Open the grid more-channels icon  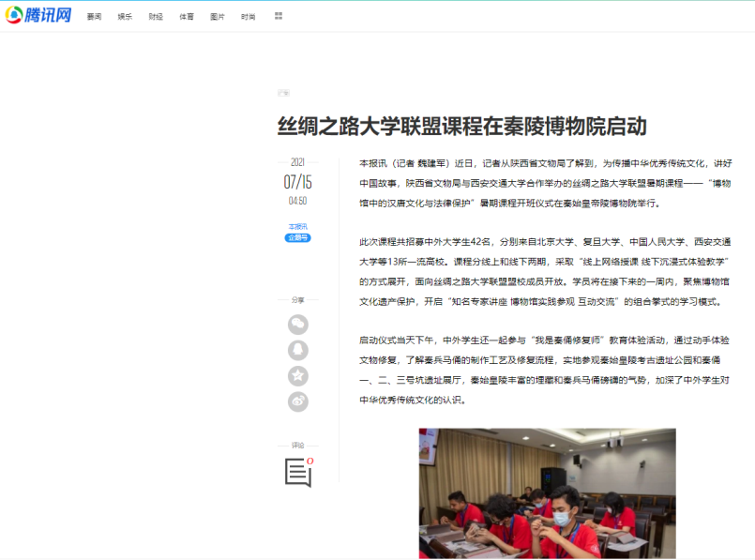coord(279,16)
